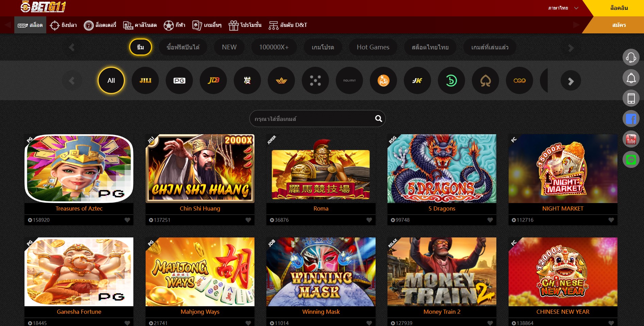Open the ภาษาไทย language dropdown
The height and width of the screenshot is (326, 644).
[x=563, y=8]
